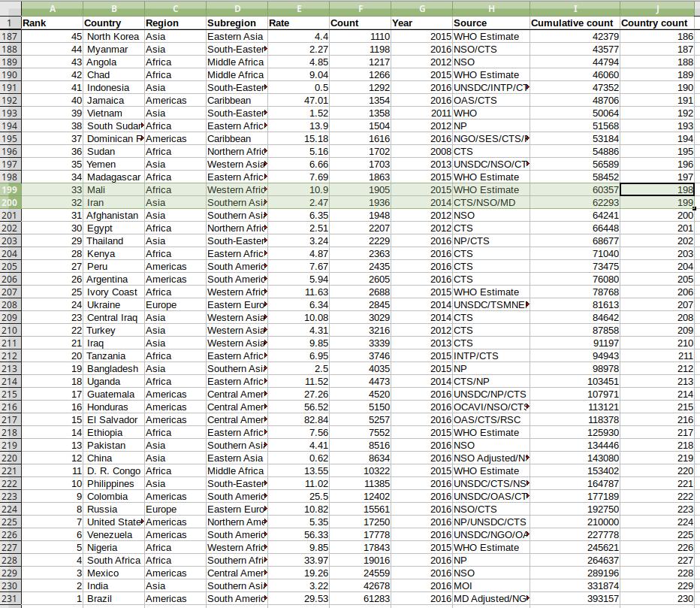Screen dimensions: 700x608
Task: Click the Country count header cell
Action: point(657,23)
